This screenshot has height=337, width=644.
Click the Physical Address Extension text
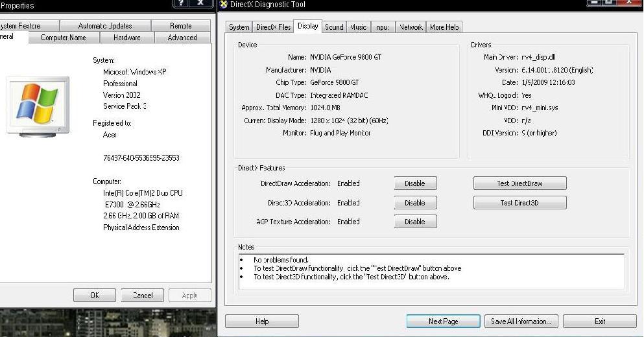coord(141,227)
